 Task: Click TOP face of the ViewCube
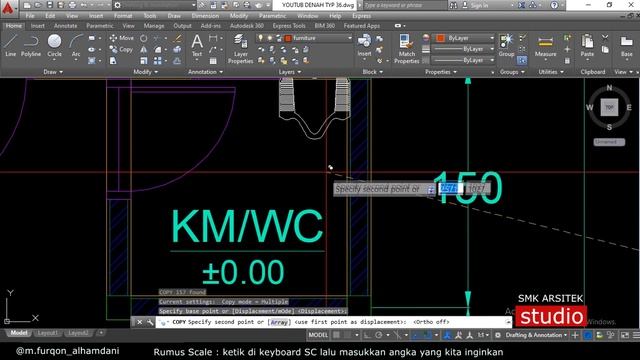(609, 107)
